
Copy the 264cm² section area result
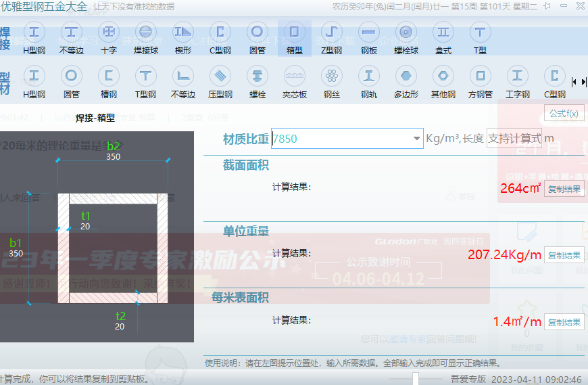(x=564, y=189)
